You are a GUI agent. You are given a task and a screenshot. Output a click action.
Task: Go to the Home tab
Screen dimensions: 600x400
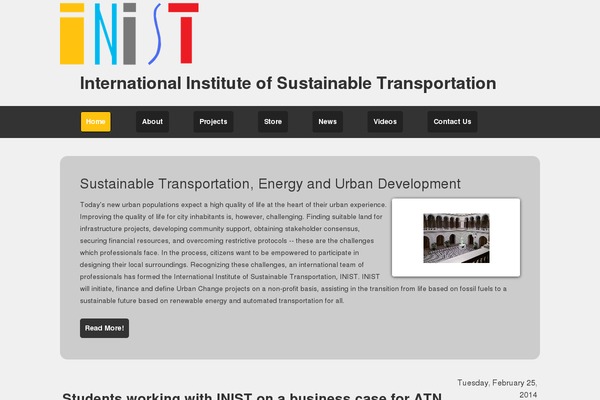coord(96,122)
